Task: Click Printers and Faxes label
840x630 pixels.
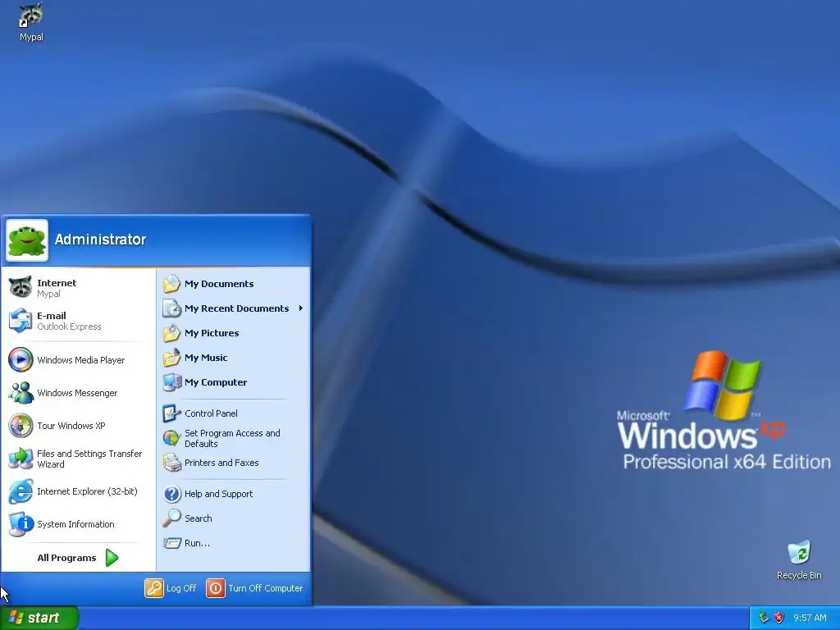Action: 221,463
